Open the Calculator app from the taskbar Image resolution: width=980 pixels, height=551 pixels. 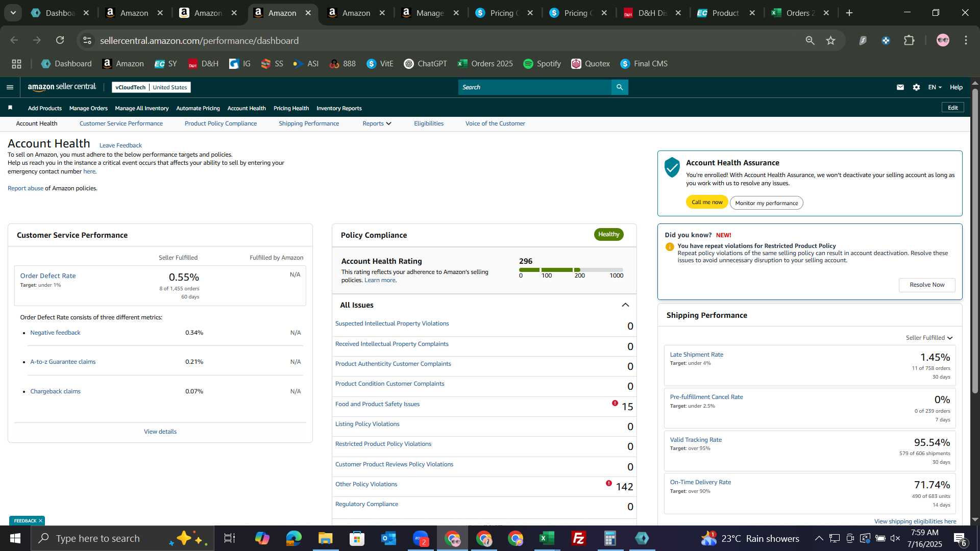click(x=610, y=538)
